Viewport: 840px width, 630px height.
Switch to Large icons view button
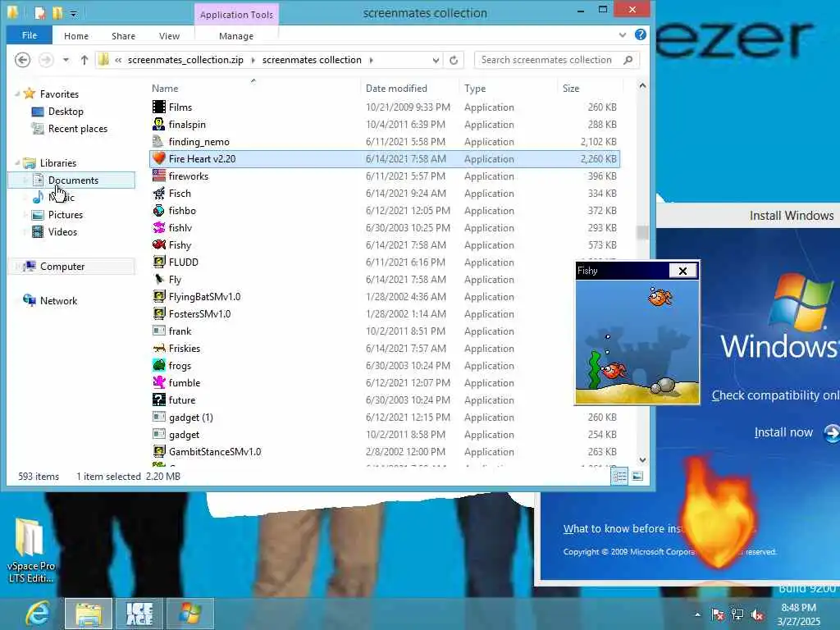point(637,476)
